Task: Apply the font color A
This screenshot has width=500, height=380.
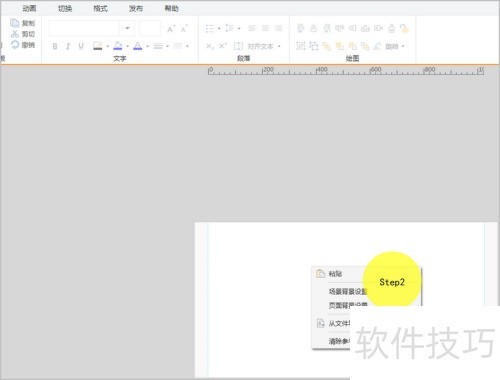Action: click(x=138, y=46)
